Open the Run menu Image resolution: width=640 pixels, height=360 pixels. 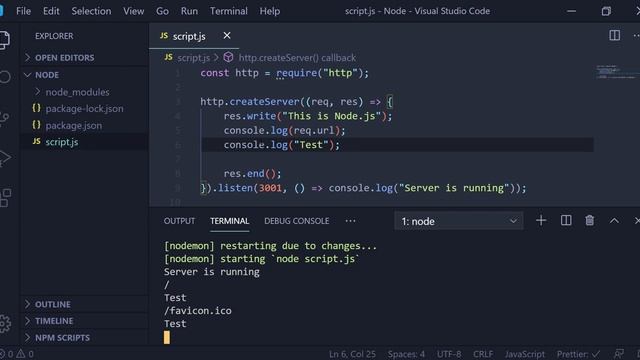[189, 11]
